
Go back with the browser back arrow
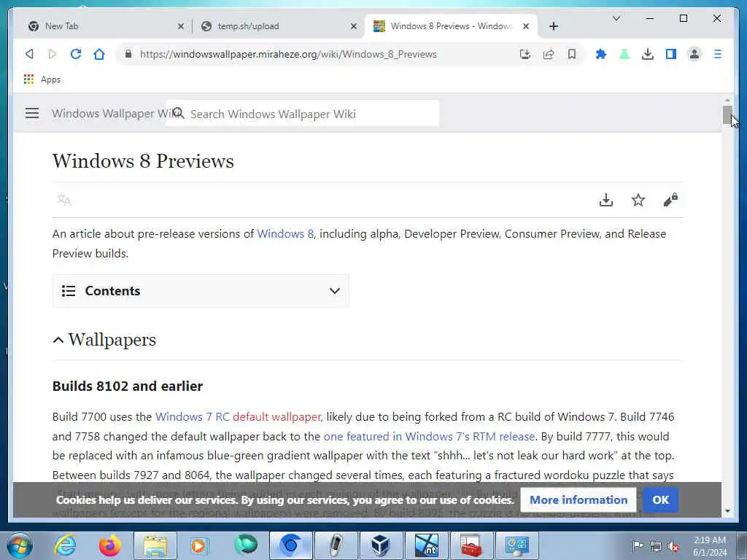point(29,54)
